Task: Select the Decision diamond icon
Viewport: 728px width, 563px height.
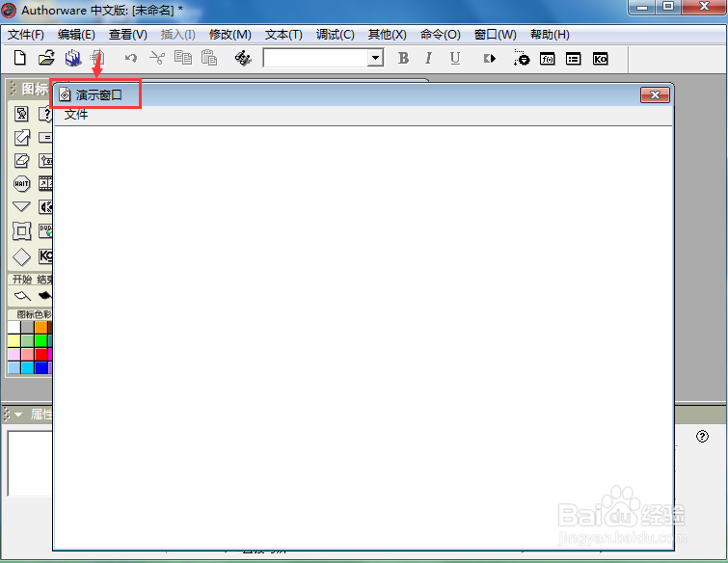Action: [x=21, y=256]
